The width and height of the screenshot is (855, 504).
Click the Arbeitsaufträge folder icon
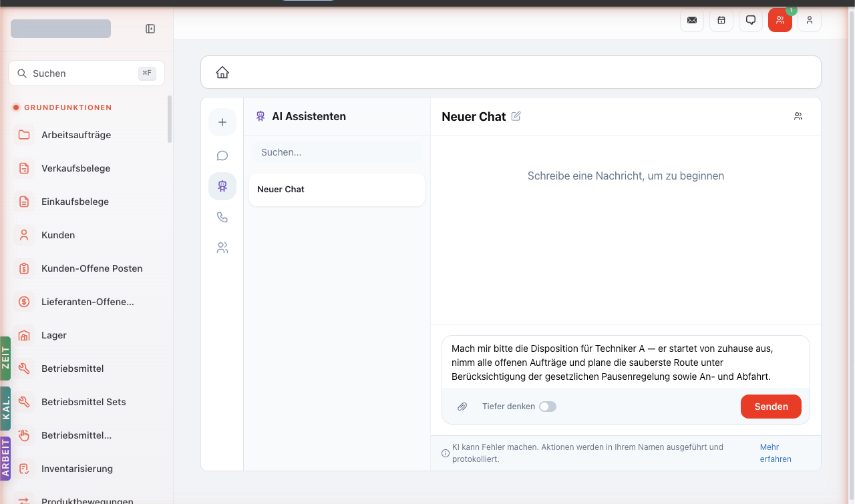tap(24, 135)
